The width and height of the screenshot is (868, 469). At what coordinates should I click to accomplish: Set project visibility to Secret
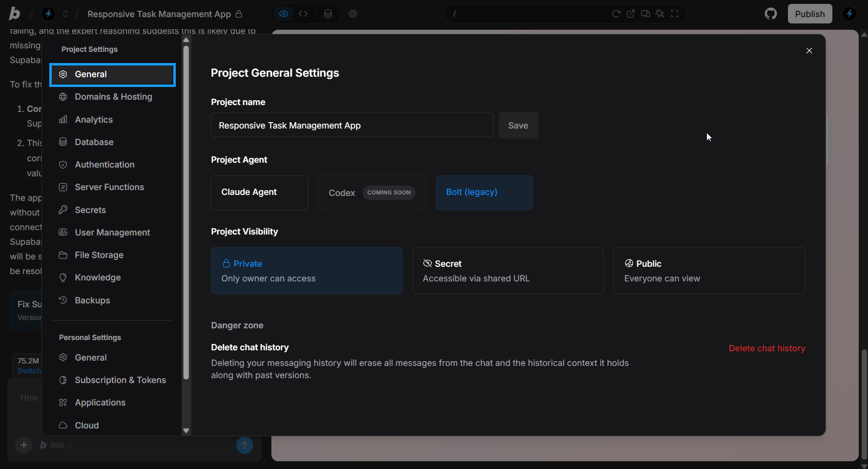coord(508,271)
